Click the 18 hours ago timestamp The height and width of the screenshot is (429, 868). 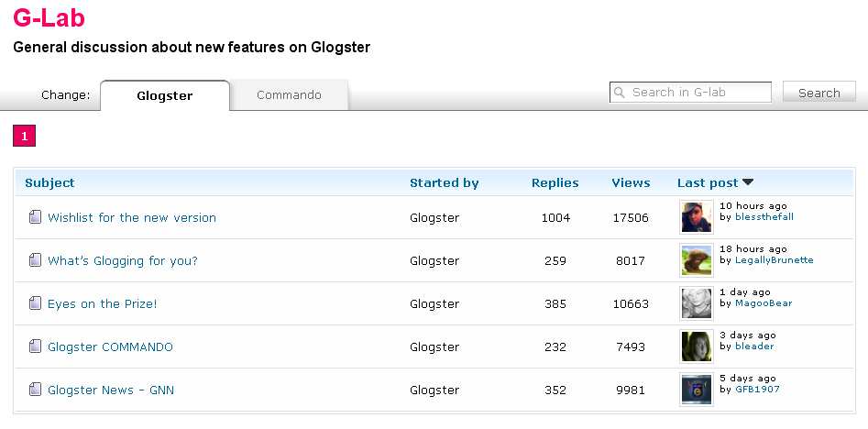[x=753, y=249]
